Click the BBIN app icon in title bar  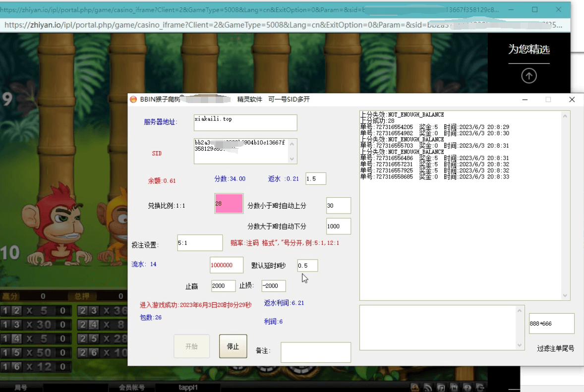coord(133,100)
